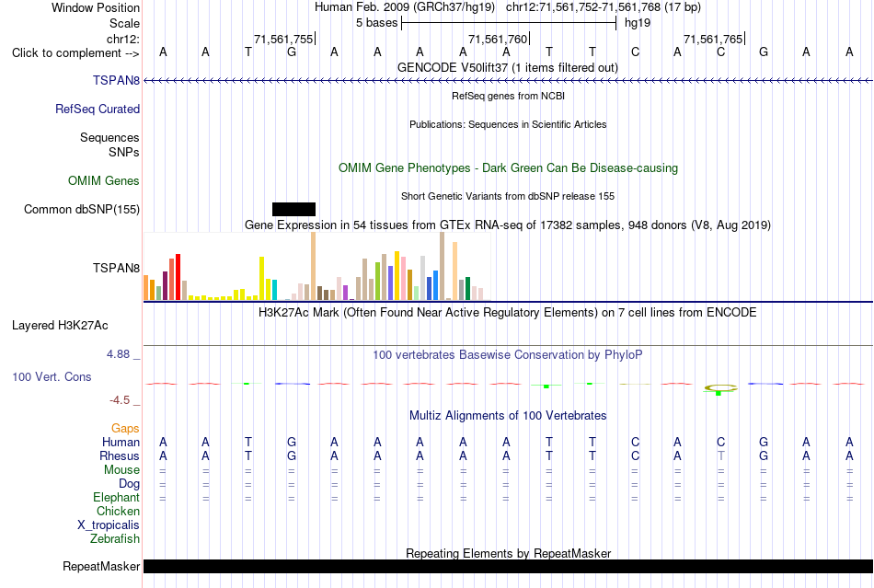Viewport: 874px width, 588px height.
Task: Open 'Multiz Alignments of 100 Vertebrates' title
Action: (508, 415)
